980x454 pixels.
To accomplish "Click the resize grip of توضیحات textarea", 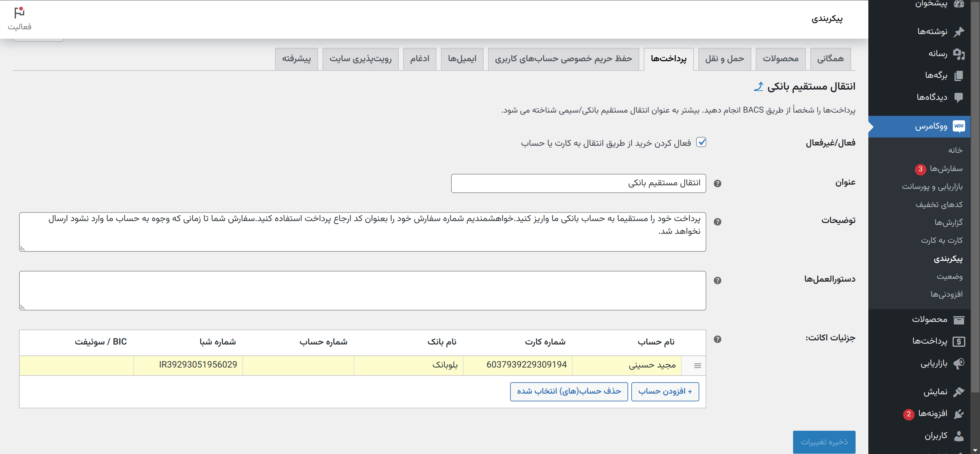I will coord(22,248).
